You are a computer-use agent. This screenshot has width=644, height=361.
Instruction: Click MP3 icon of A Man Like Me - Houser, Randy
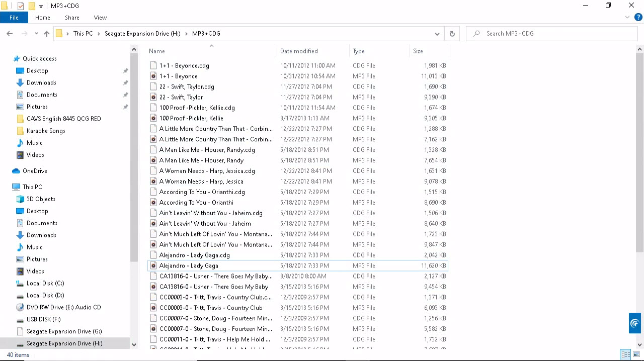(153, 161)
